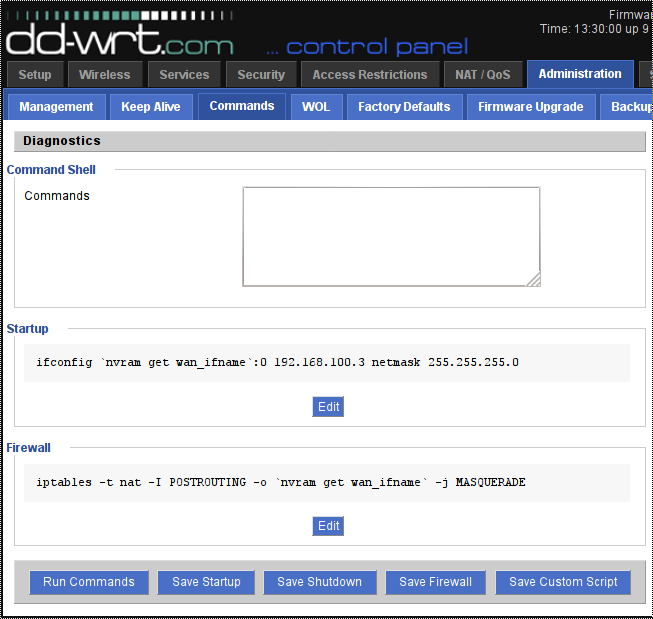Open the Management sub-tab
The image size is (653, 619).
56,107
